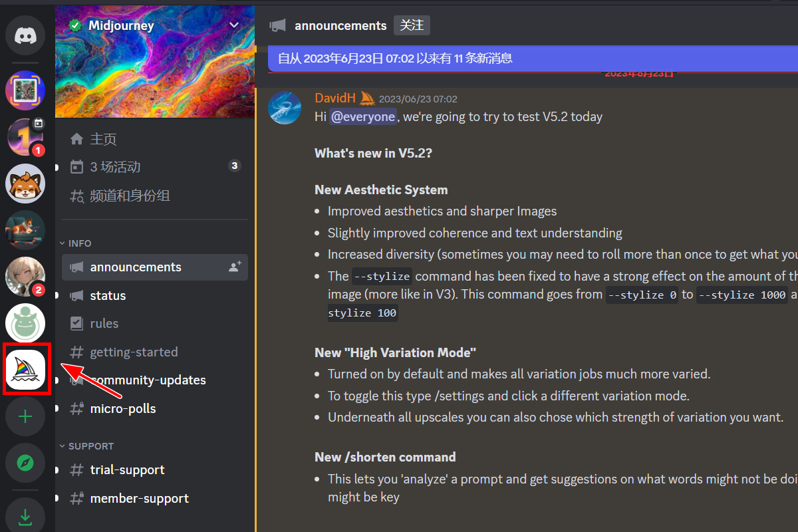
Task: Click the Download Apps arrow icon
Action: click(x=25, y=516)
